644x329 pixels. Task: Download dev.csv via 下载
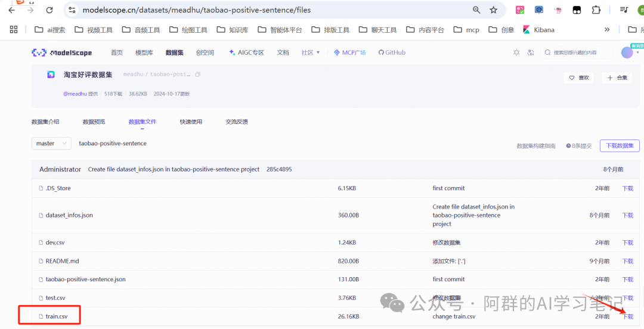pyautogui.click(x=627, y=243)
